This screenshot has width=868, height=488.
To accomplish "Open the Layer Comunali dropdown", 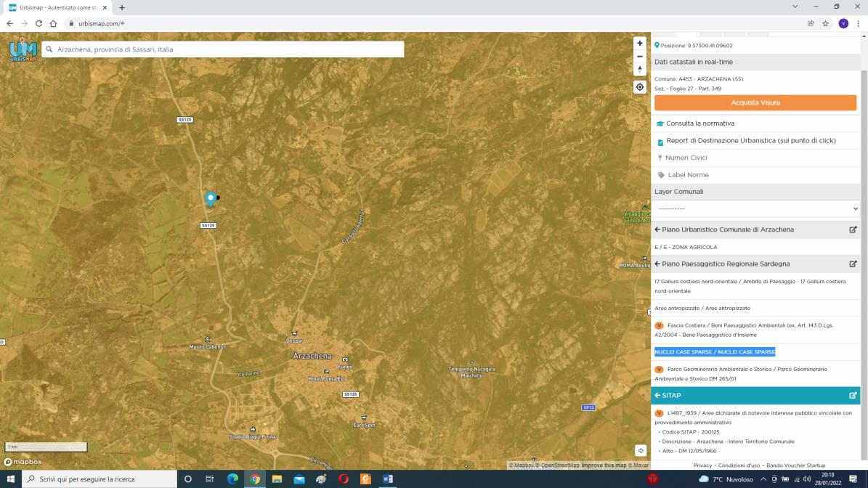I will [x=755, y=208].
